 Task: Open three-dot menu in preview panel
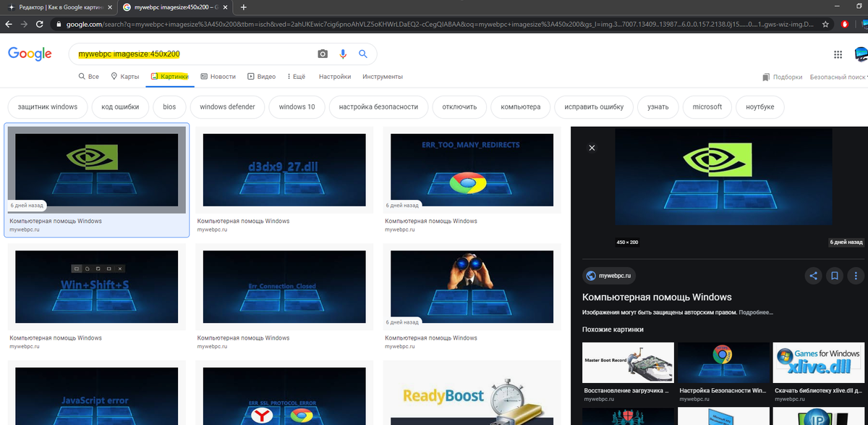(855, 275)
